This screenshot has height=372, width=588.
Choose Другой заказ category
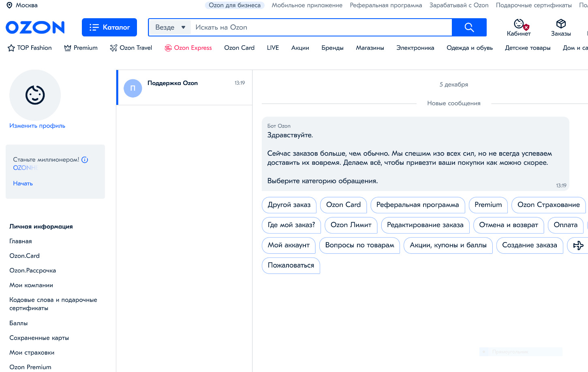click(289, 205)
